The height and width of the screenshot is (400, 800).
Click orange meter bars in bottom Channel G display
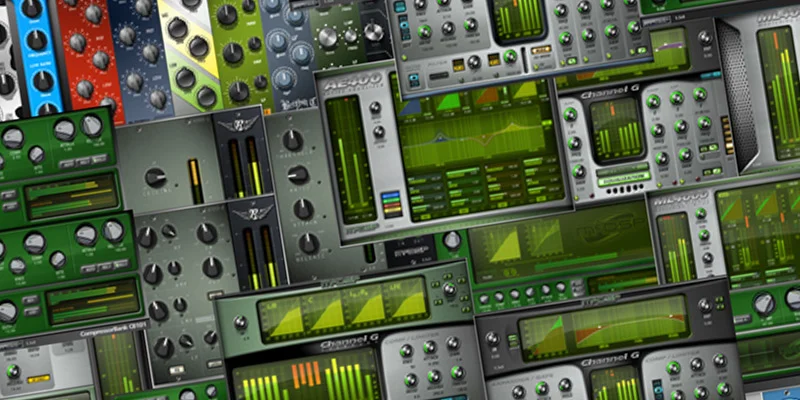306,374
